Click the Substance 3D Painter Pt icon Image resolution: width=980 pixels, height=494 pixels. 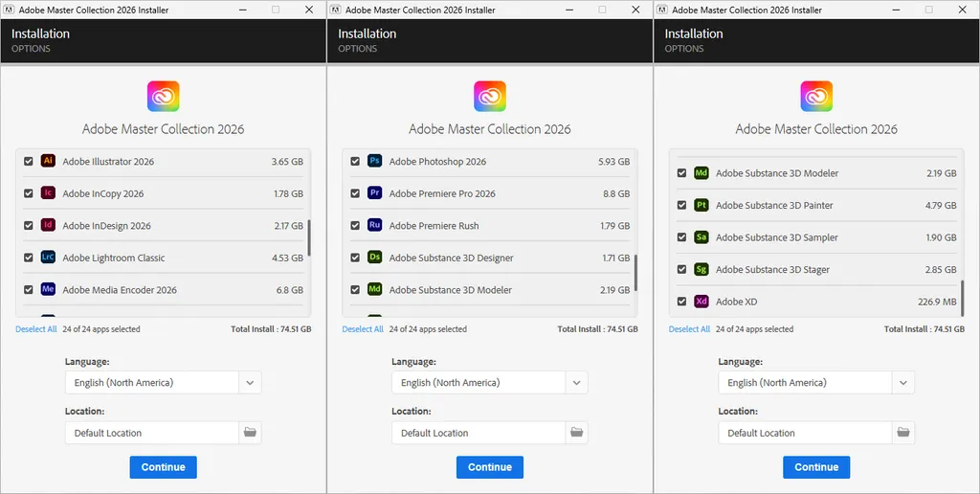click(x=702, y=205)
